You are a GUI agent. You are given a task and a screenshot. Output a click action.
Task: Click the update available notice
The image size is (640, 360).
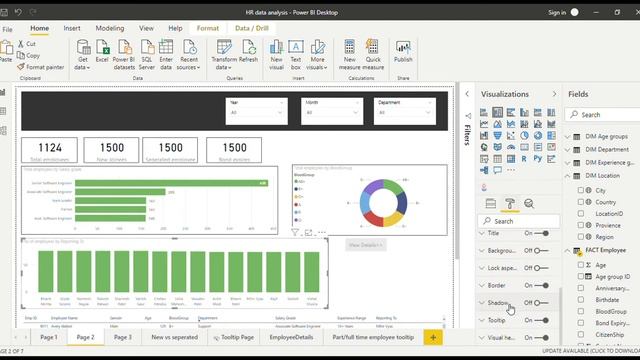pyautogui.click(x=591, y=351)
